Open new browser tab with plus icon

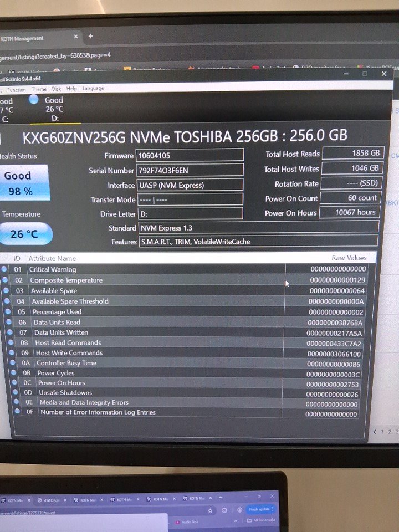tap(90, 37)
